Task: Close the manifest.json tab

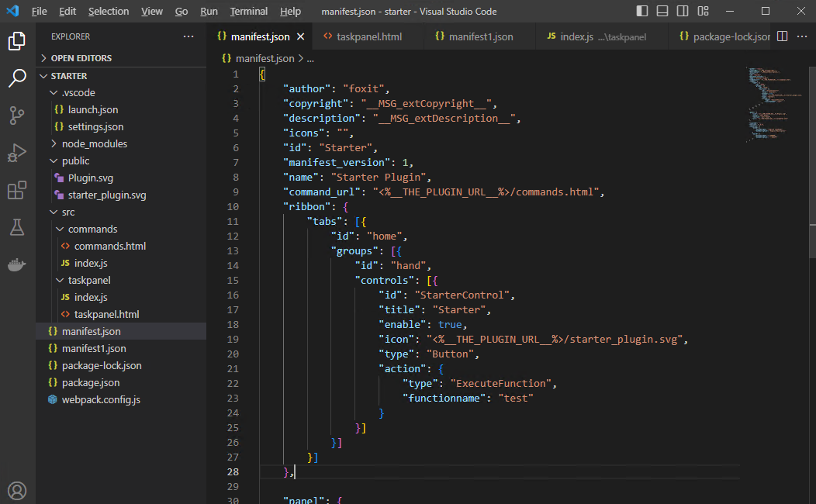Action: point(300,36)
